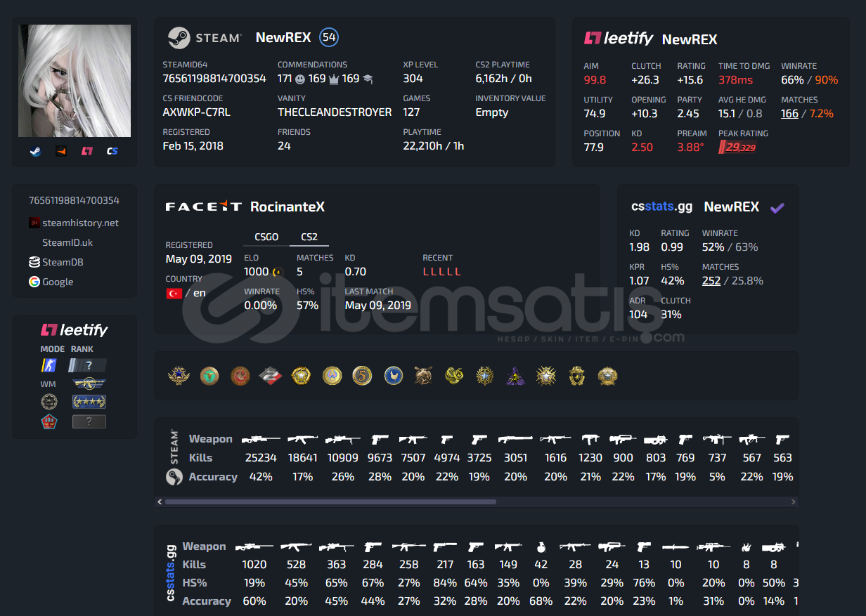Click the purple triangle operation medal
This screenshot has height=616, width=866.
[x=515, y=376]
